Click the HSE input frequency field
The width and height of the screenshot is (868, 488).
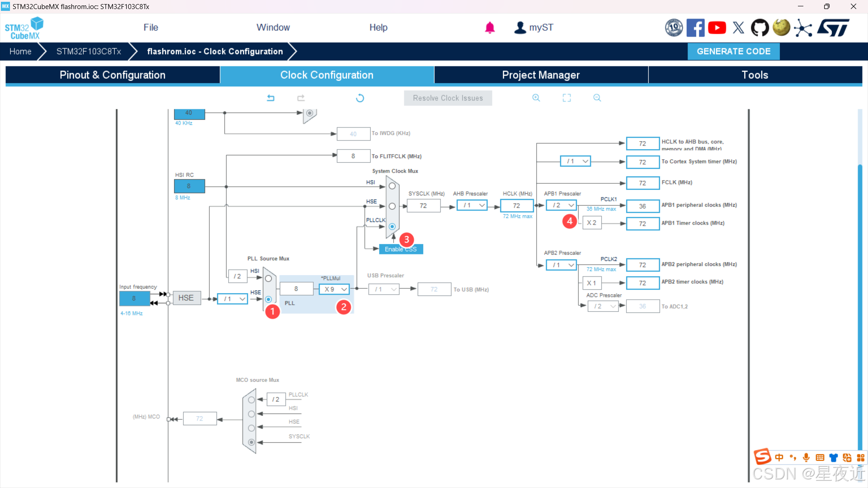(x=134, y=298)
